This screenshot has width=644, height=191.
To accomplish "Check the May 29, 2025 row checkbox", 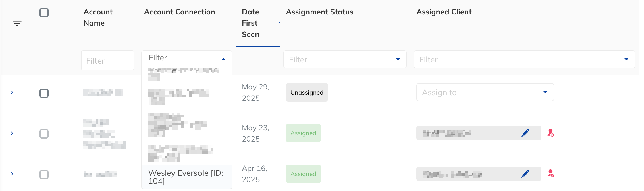I will click(44, 93).
